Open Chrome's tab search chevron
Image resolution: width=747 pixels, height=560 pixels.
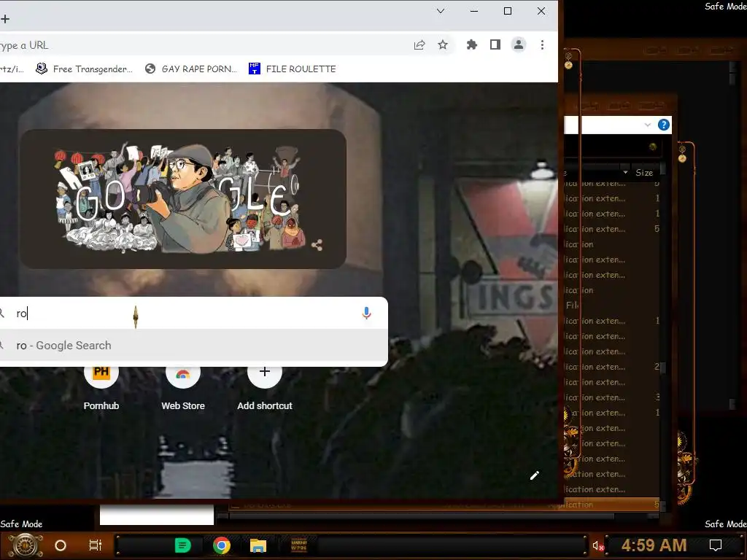(x=441, y=11)
